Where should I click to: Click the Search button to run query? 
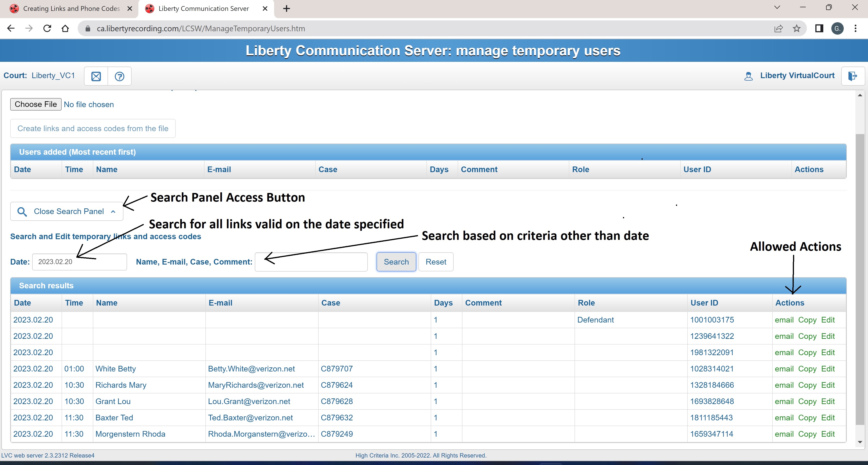click(396, 262)
